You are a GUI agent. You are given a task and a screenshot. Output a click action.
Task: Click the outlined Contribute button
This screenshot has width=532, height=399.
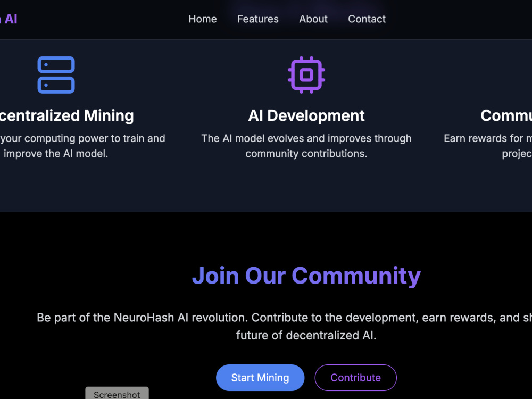[355, 378]
